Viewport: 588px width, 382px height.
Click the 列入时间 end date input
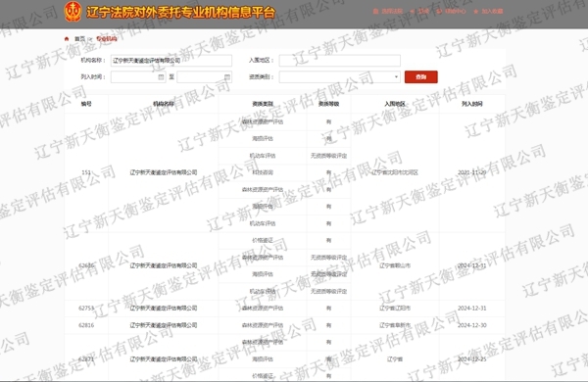(x=205, y=76)
